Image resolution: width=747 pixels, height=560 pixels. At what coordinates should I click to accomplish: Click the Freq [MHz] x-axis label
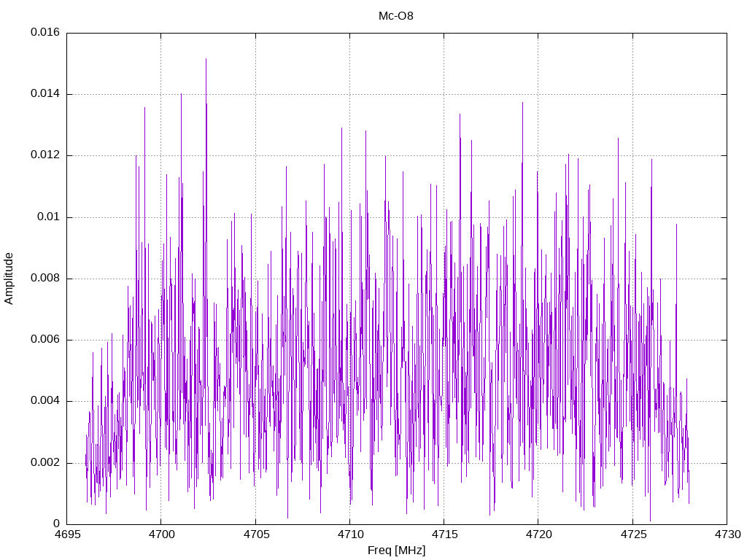(x=396, y=551)
